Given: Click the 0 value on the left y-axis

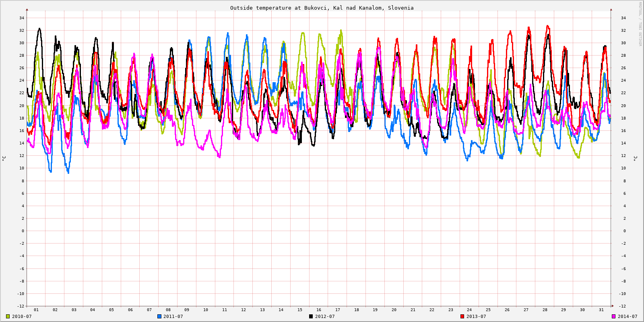Looking at the screenshot, I should point(23,231).
